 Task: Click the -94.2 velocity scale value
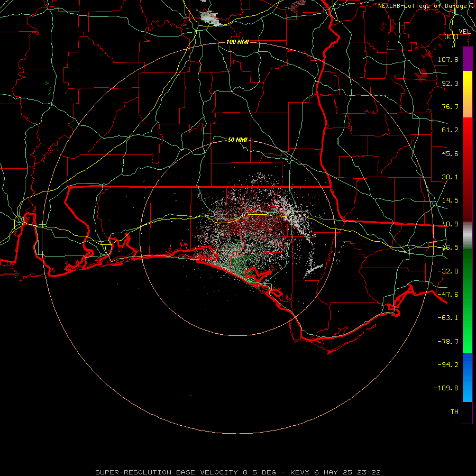448,364
